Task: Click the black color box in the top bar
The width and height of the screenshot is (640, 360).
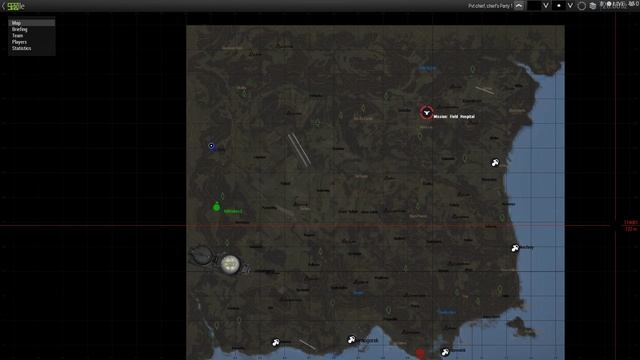Action: click(x=533, y=6)
